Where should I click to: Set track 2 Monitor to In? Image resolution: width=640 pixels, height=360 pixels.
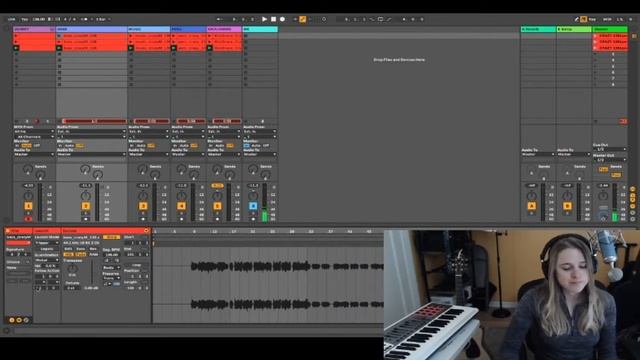pyautogui.click(x=60, y=146)
